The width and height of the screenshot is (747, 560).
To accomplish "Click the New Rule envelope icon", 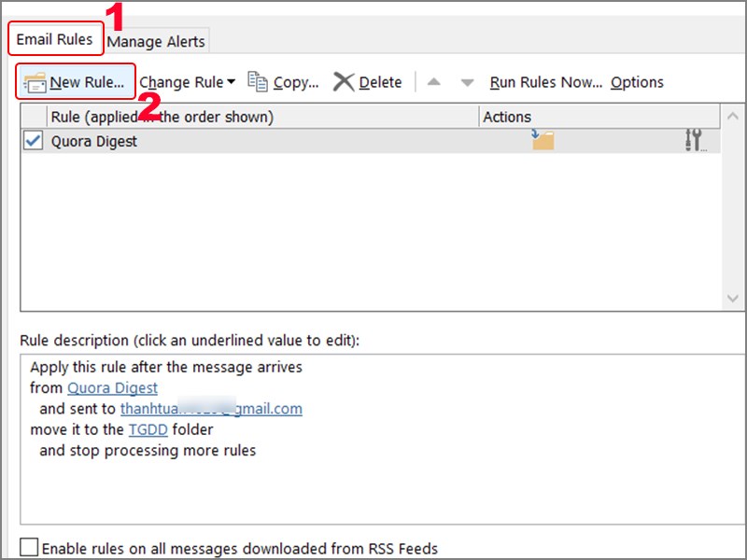I will [x=35, y=82].
